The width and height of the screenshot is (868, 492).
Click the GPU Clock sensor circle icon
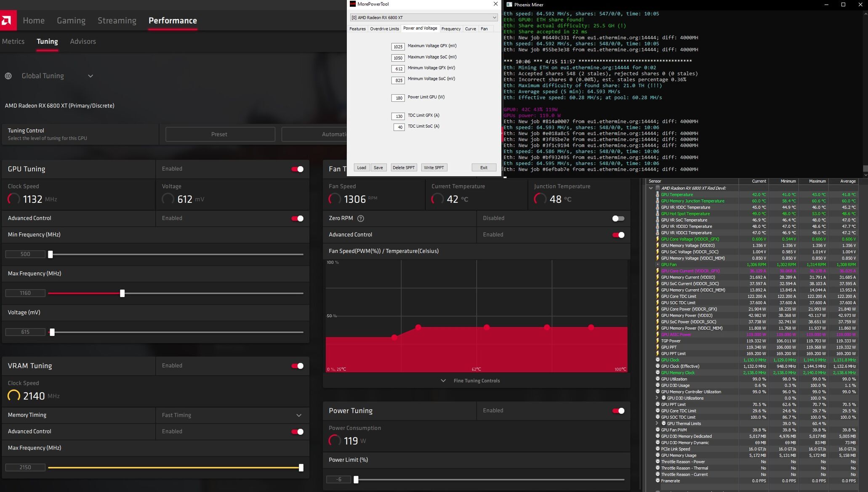pyautogui.click(x=658, y=360)
